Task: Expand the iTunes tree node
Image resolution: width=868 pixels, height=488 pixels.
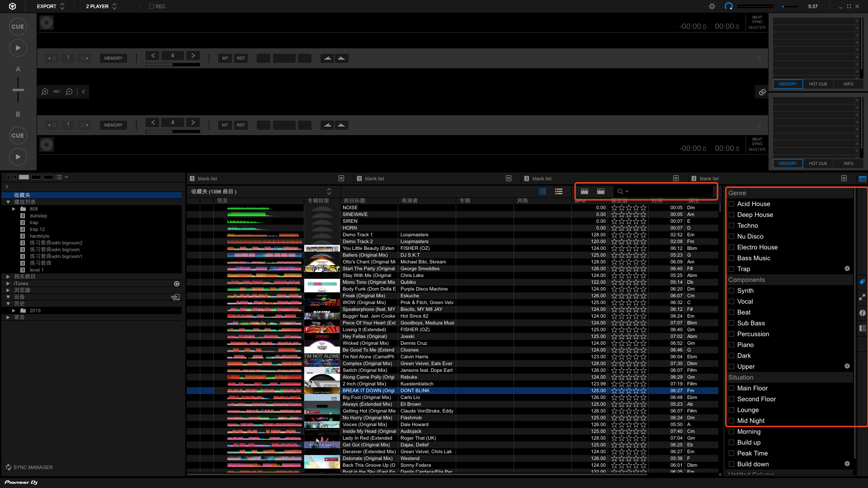Action: point(8,284)
